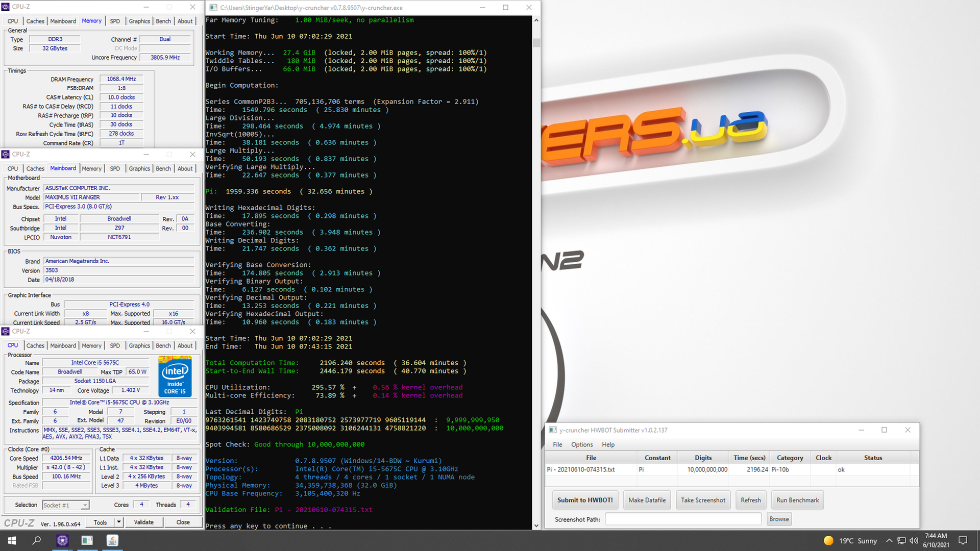Open the Bench tab in bottom CPU-Z window
980x551 pixels.
(x=163, y=345)
